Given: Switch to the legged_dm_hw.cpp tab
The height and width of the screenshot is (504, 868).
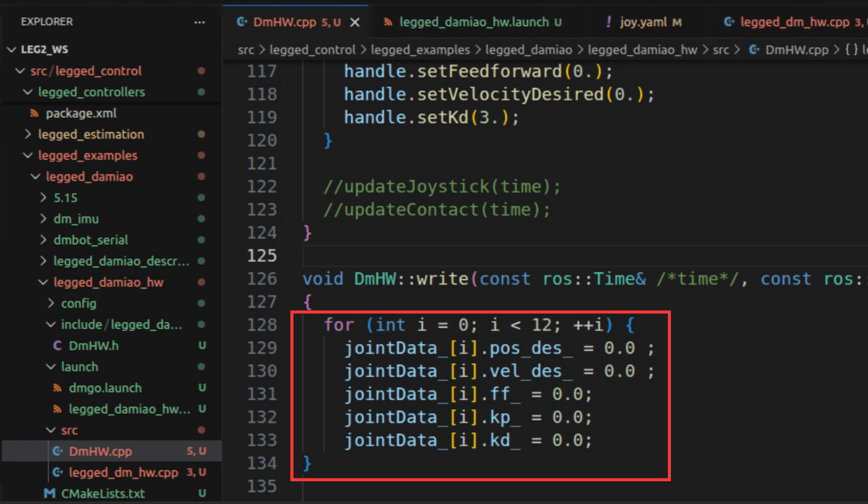Looking at the screenshot, I should tap(794, 22).
